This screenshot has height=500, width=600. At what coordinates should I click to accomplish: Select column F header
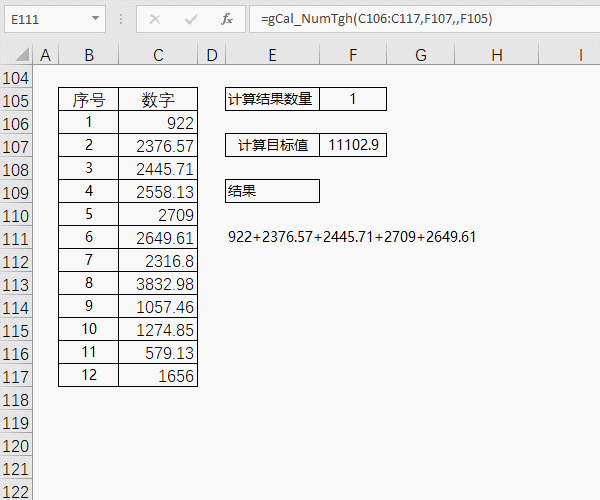point(353,55)
